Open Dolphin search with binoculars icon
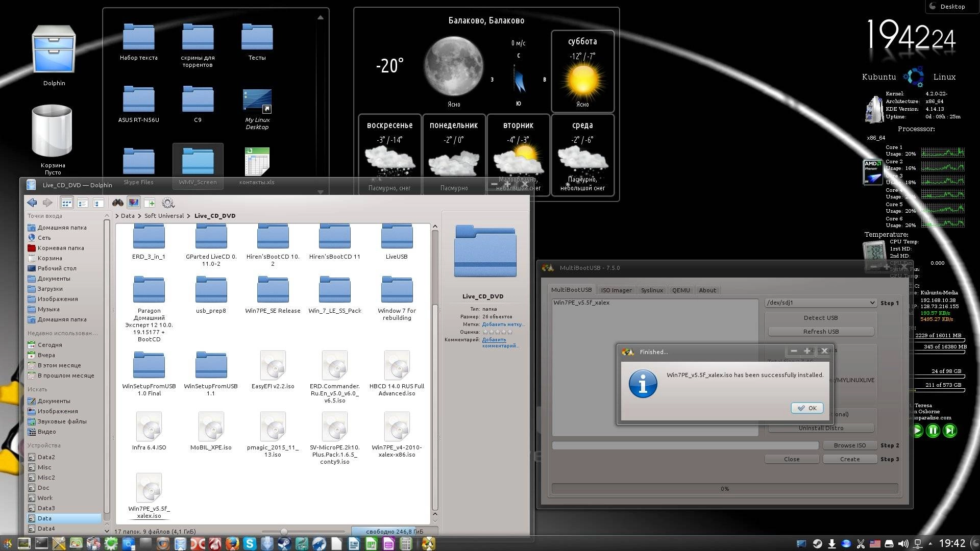980x551 pixels. tap(118, 203)
